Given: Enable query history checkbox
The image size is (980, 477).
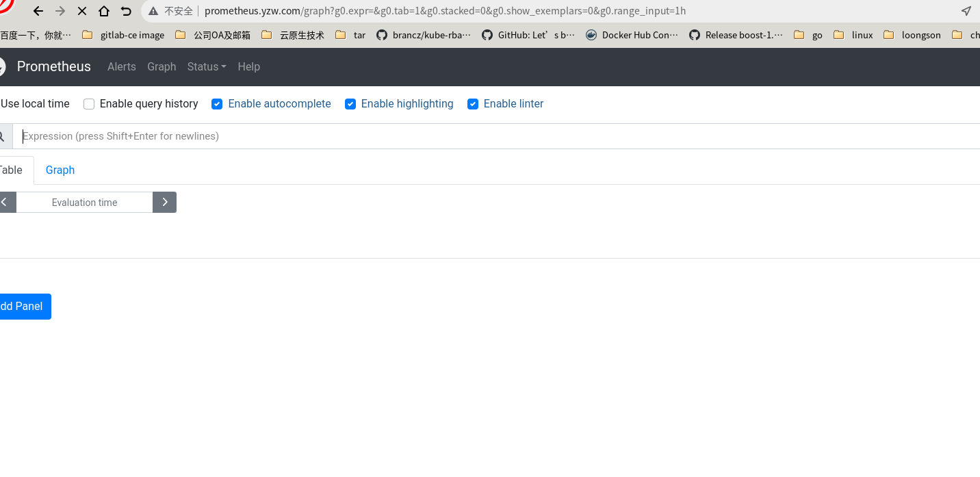Looking at the screenshot, I should click(89, 104).
